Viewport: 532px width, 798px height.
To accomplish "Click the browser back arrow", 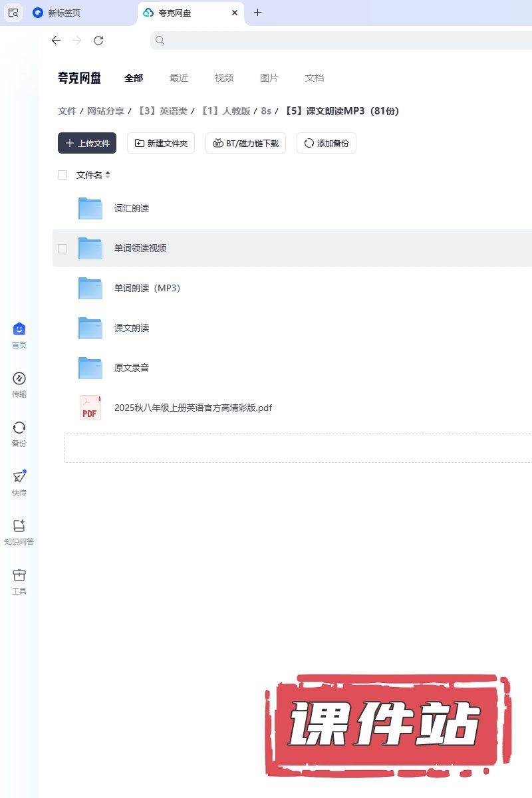I will point(56,41).
